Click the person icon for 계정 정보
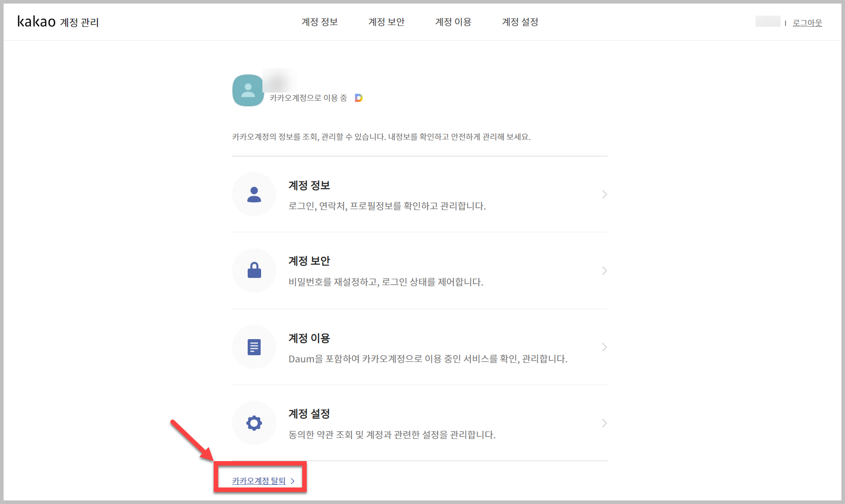 point(254,194)
